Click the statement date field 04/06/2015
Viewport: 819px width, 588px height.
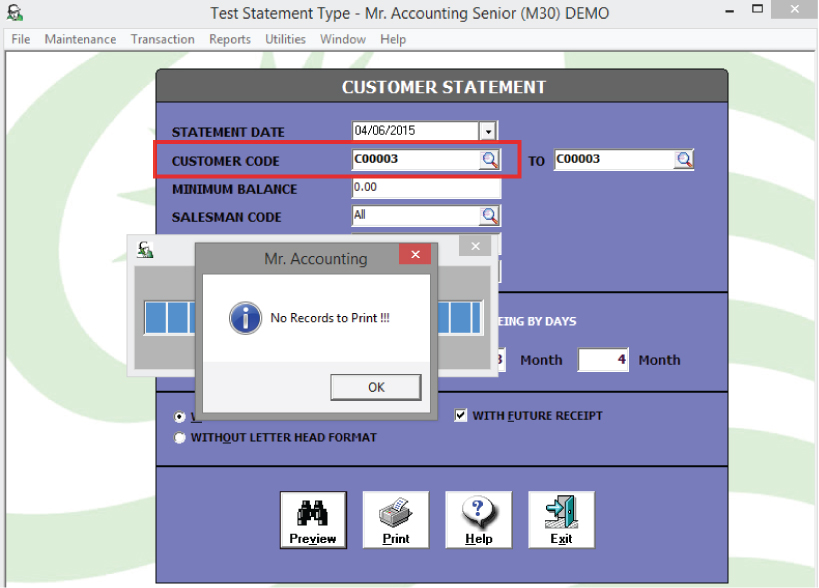pyautogui.click(x=416, y=131)
